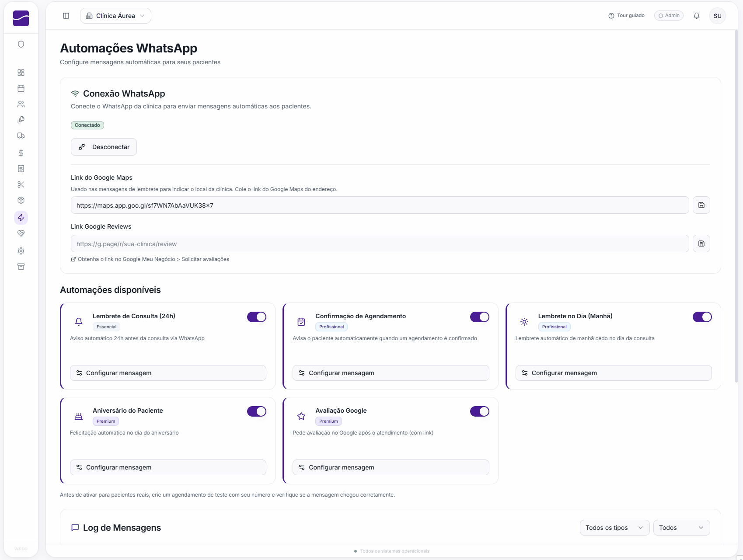Configure message for Confirmação de Agendamento
The height and width of the screenshot is (560, 743).
point(391,373)
